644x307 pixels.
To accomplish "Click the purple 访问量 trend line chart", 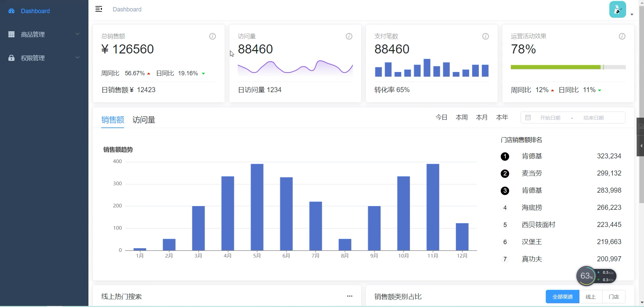I will (295, 68).
